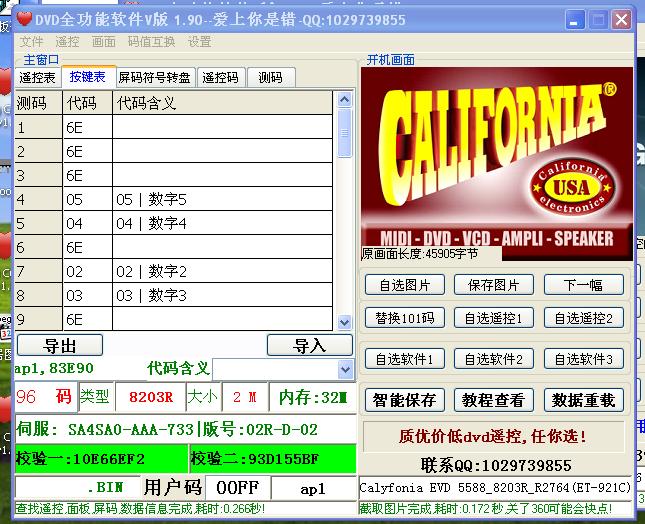Screen dimensions: 645x524
Task: Switch to the 按键表 tab
Action: coord(88,77)
